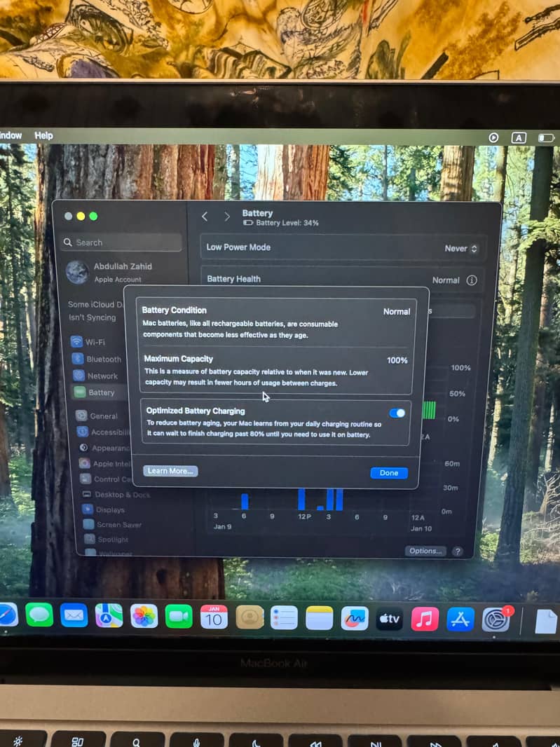Image resolution: width=560 pixels, height=747 pixels.
Task: Show Battery Health info with the i icon
Action: point(472,280)
